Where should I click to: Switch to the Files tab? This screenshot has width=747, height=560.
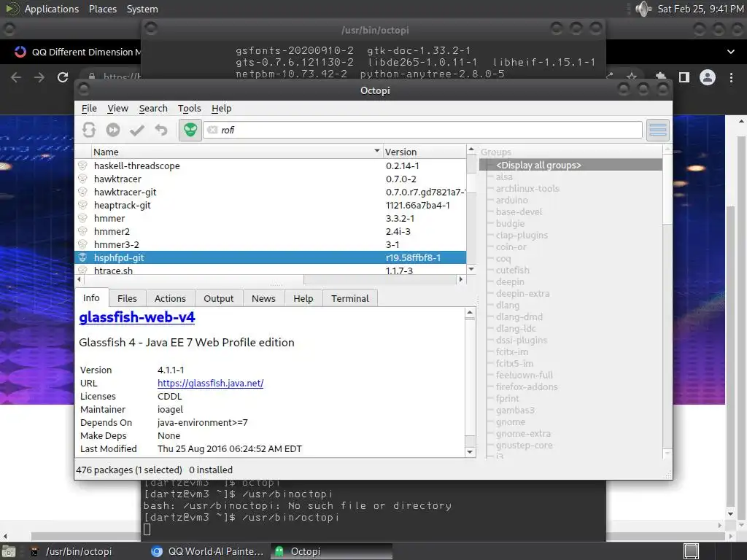127,298
